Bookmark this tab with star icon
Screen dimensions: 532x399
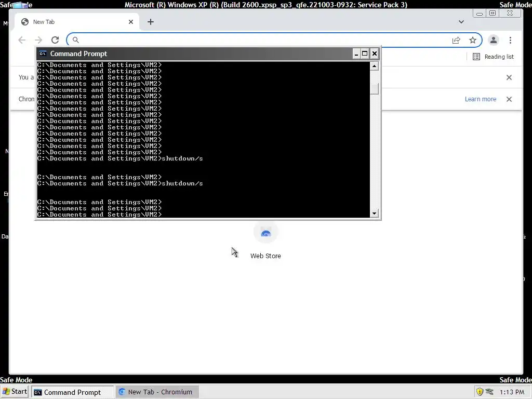tap(473, 41)
